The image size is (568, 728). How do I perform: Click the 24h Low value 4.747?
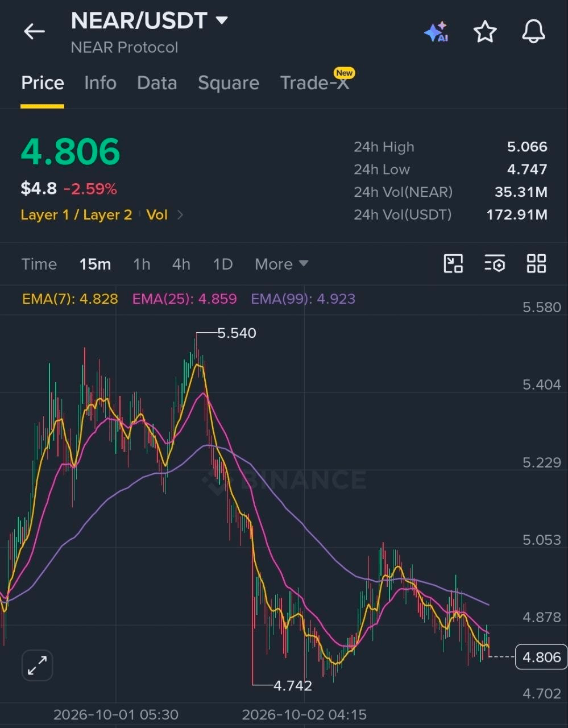527,169
